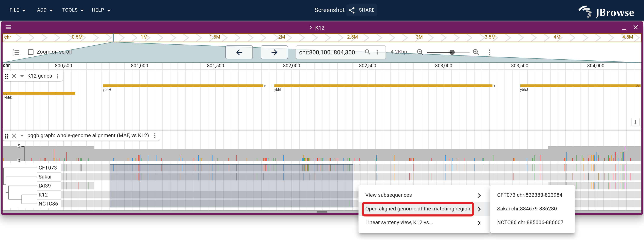The image size is (644, 240).
Task: Open the FILE dropdown menu
Action: [17, 10]
